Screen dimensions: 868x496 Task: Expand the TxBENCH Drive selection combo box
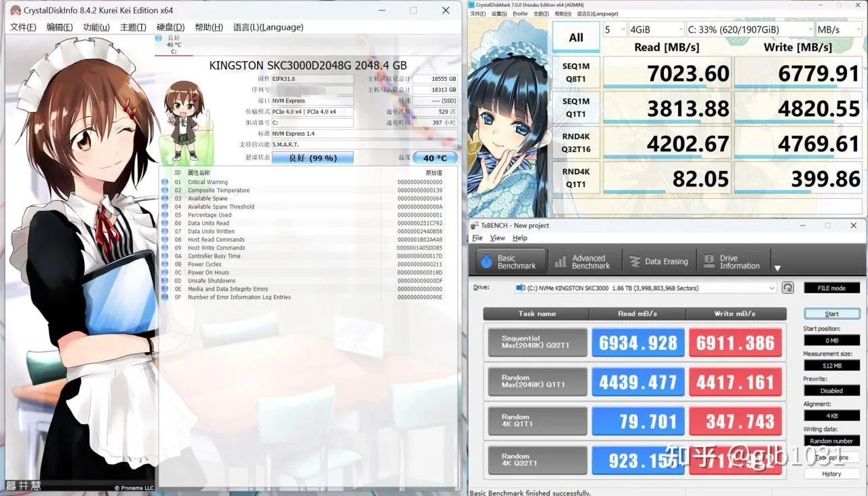(x=645, y=288)
